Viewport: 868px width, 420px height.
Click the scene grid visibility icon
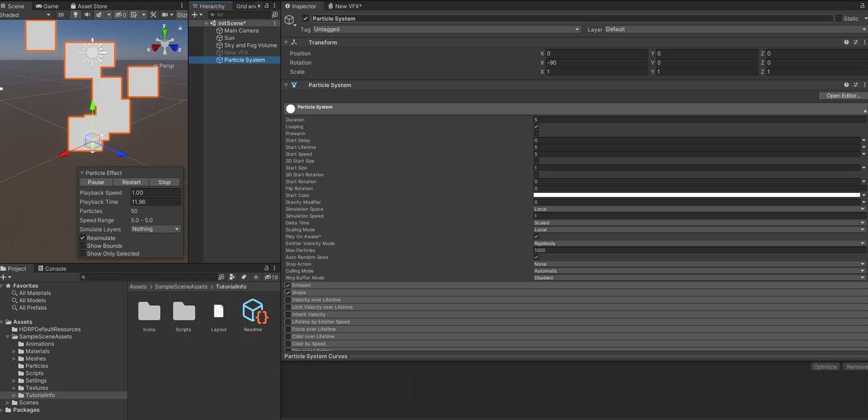(x=135, y=15)
